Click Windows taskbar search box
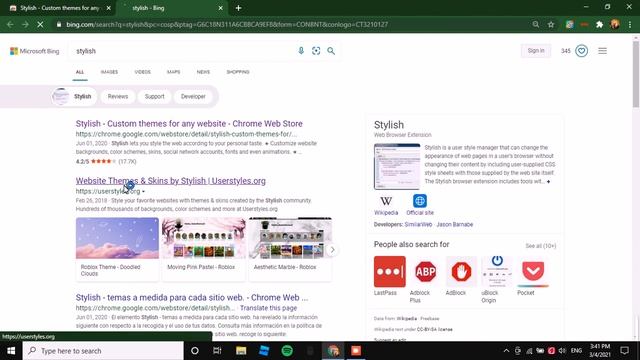 [x=103, y=351]
